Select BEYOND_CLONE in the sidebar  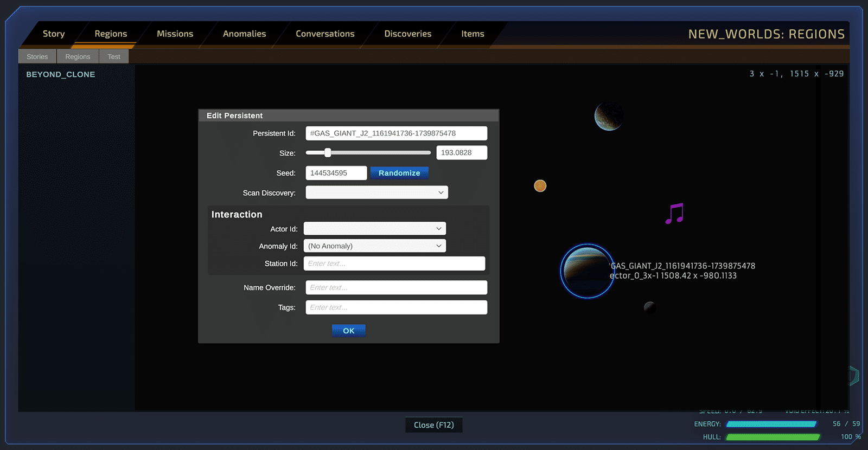pyautogui.click(x=61, y=74)
